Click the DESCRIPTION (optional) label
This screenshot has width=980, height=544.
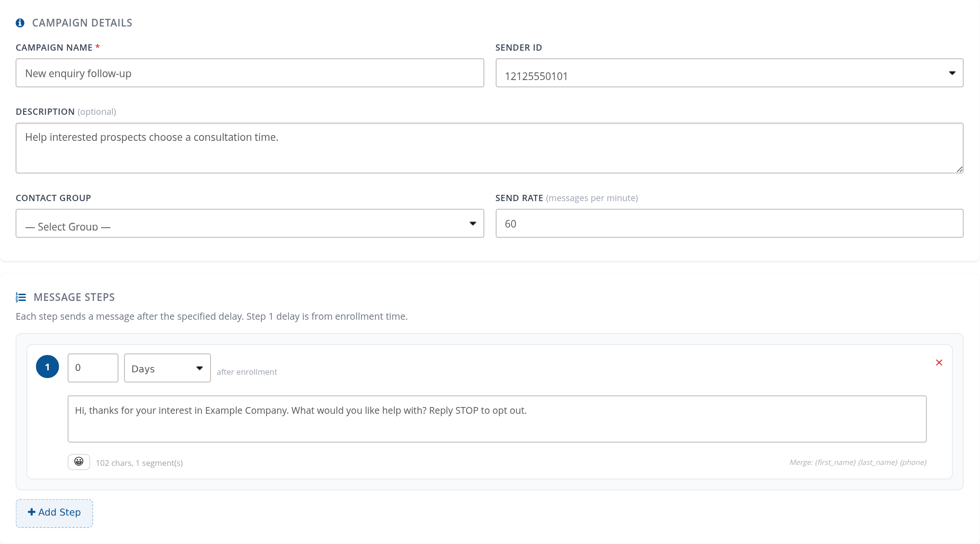pos(66,111)
